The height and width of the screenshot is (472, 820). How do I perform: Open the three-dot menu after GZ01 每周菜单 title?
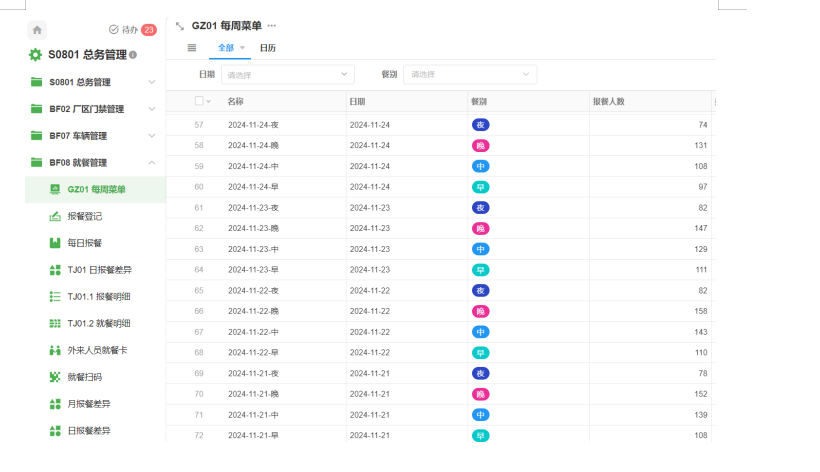pyautogui.click(x=272, y=26)
